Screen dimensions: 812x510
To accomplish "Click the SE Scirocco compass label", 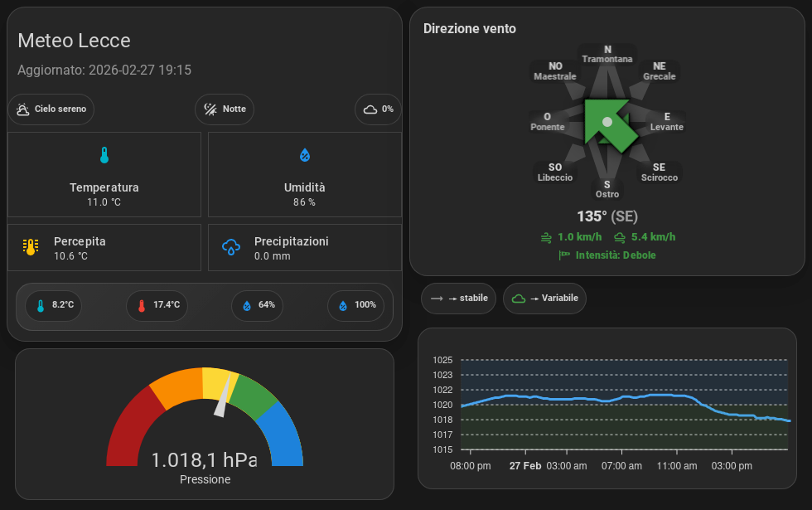I will [x=659, y=172].
